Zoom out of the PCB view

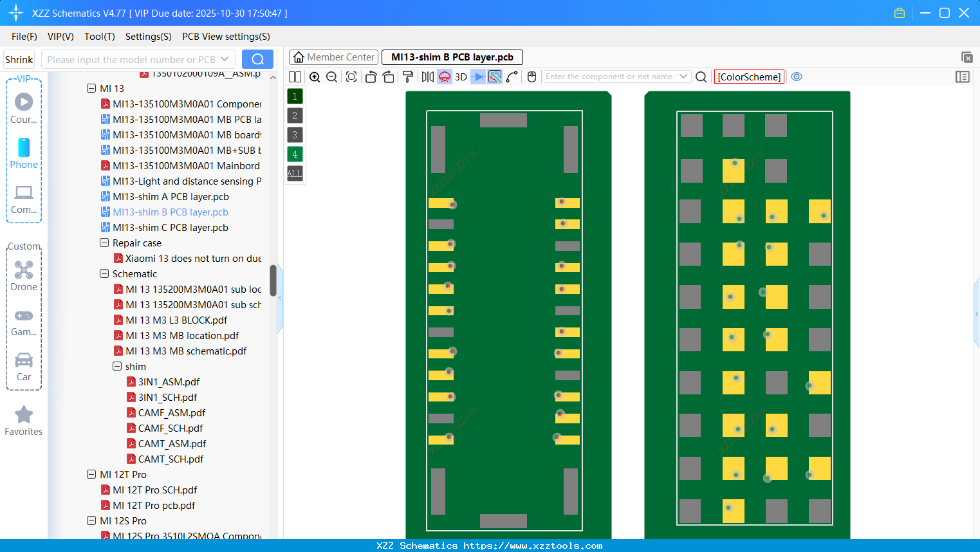point(331,77)
